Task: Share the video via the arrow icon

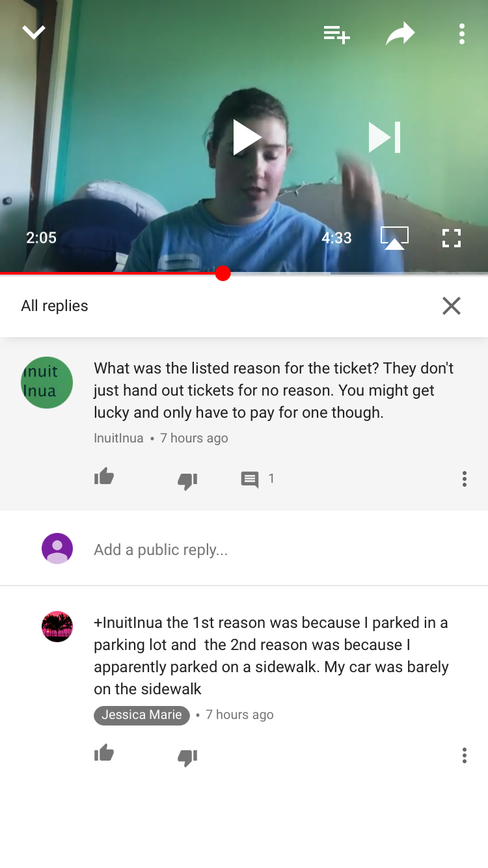Action: click(x=400, y=33)
